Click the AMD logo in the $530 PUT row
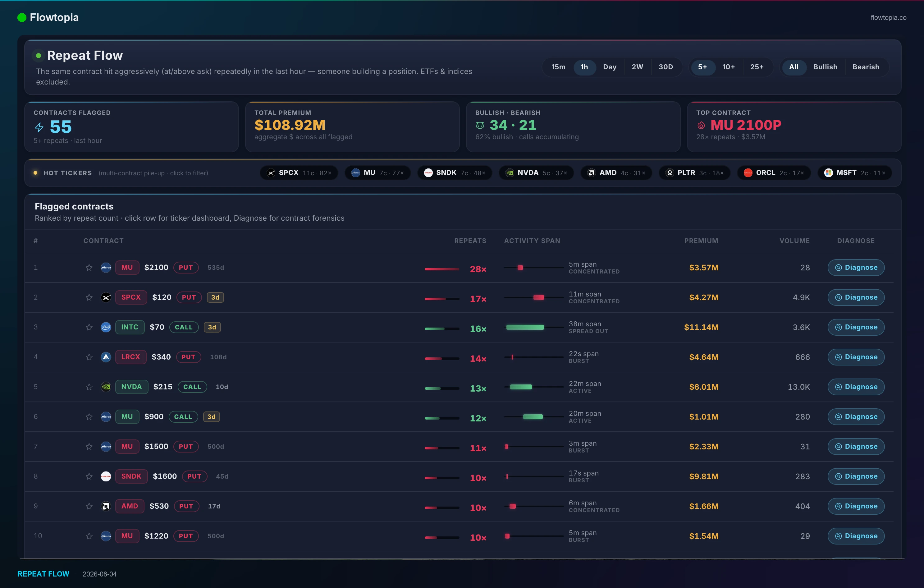 tap(106, 506)
